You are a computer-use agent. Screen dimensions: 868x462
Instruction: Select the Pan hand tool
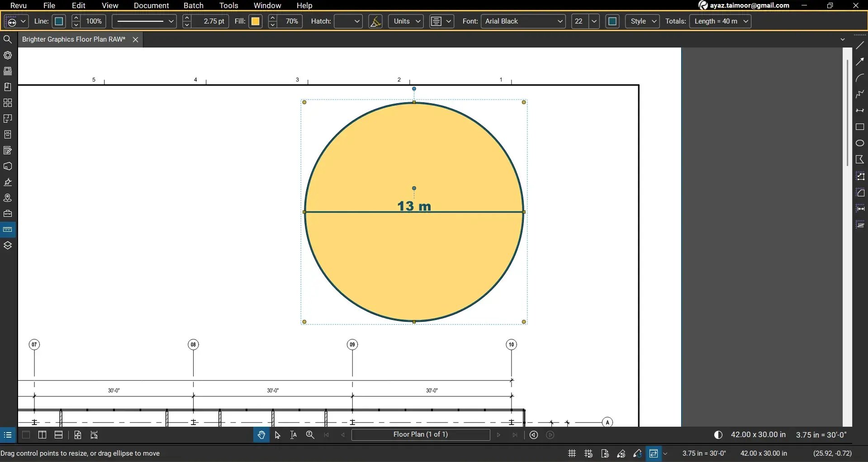pos(261,435)
